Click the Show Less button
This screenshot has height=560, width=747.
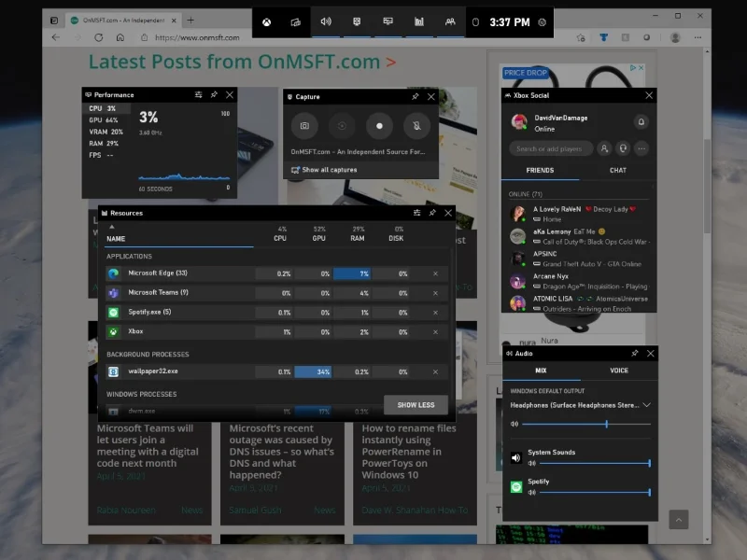click(416, 405)
